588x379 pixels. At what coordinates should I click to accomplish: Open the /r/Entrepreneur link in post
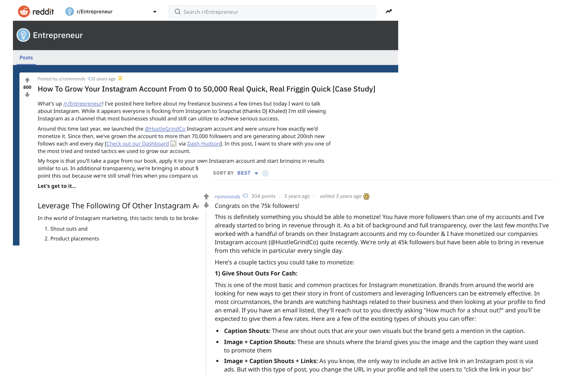pyautogui.click(x=83, y=104)
